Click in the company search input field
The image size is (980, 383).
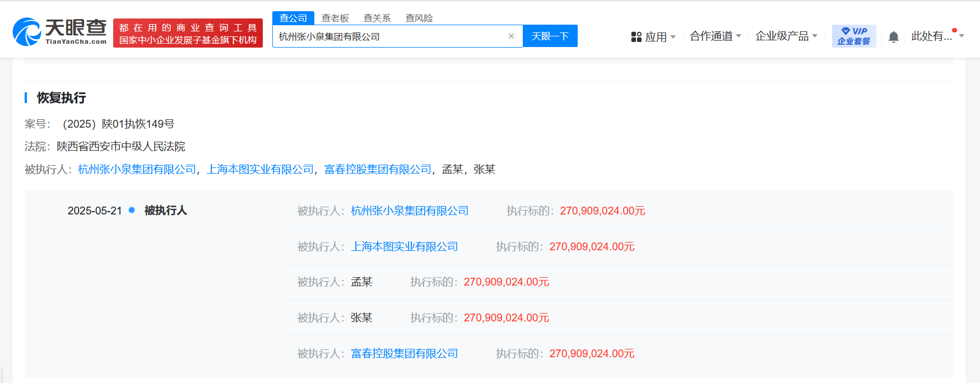point(389,36)
